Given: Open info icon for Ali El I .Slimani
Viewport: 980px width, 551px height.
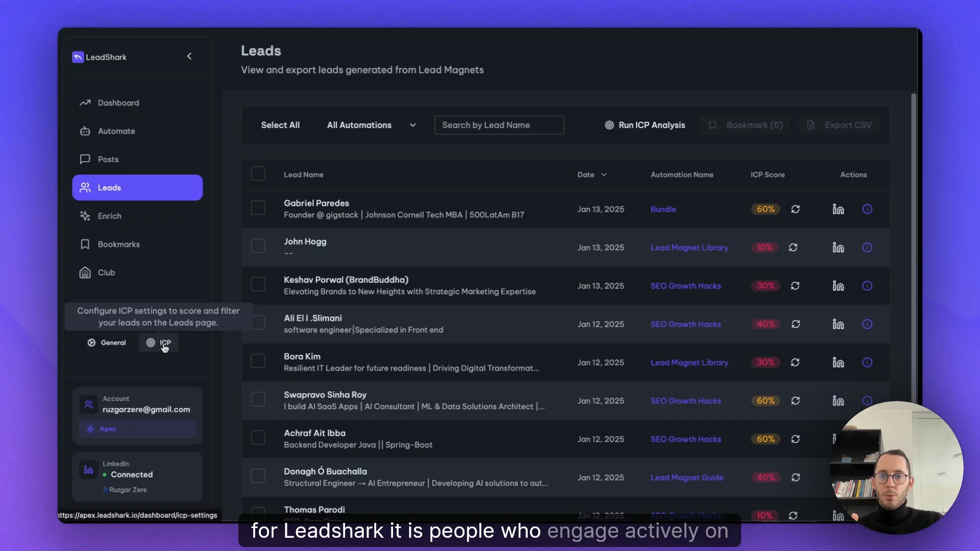Looking at the screenshot, I should pyautogui.click(x=867, y=324).
